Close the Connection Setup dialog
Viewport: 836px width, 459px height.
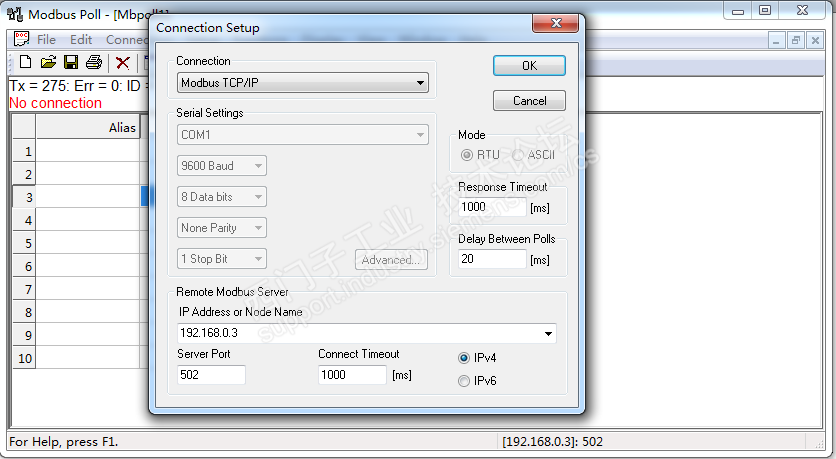pos(555,23)
